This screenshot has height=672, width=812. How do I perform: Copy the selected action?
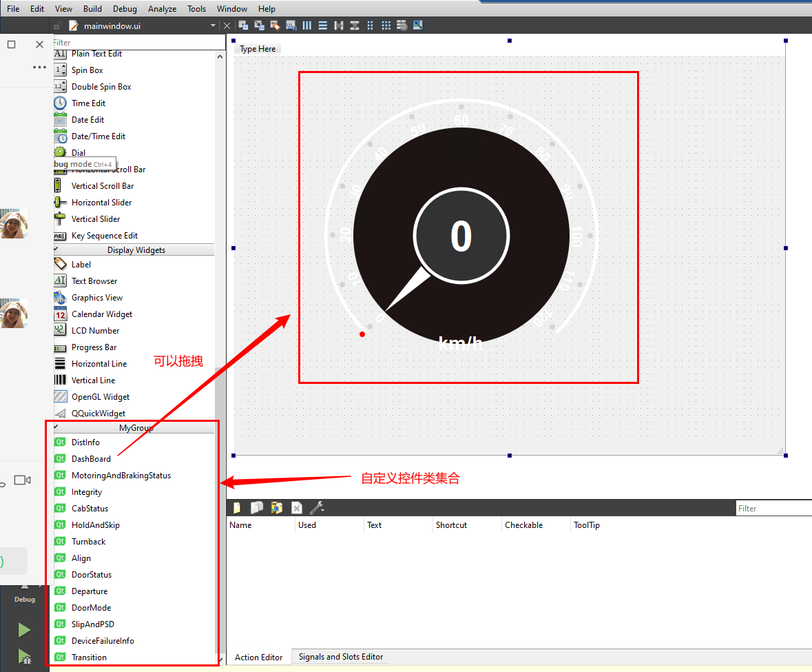pyautogui.click(x=257, y=508)
